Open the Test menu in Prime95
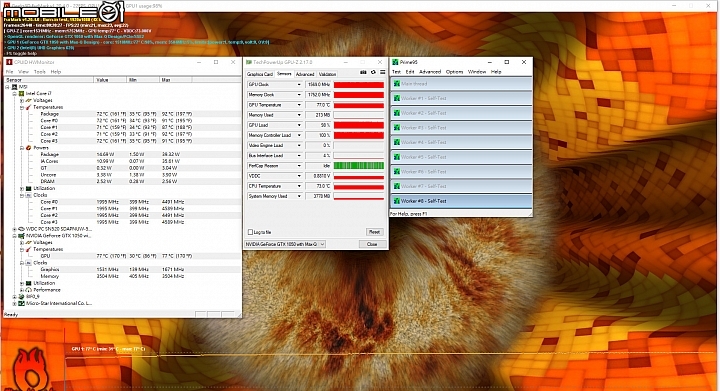The height and width of the screenshot is (391, 720). pyautogui.click(x=396, y=72)
